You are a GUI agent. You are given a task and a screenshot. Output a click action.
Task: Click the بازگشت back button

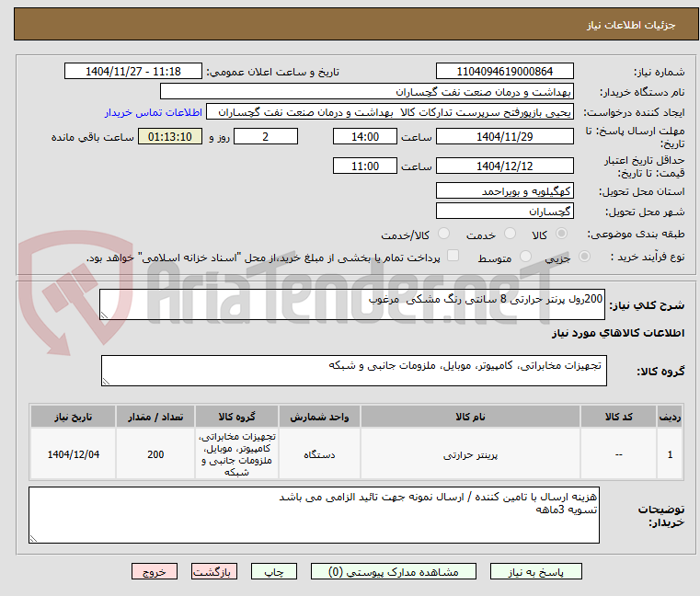click(x=213, y=572)
